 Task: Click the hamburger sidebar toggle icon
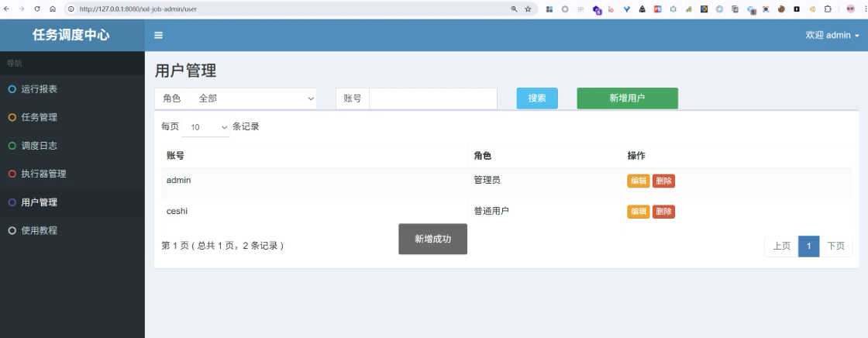coord(158,35)
